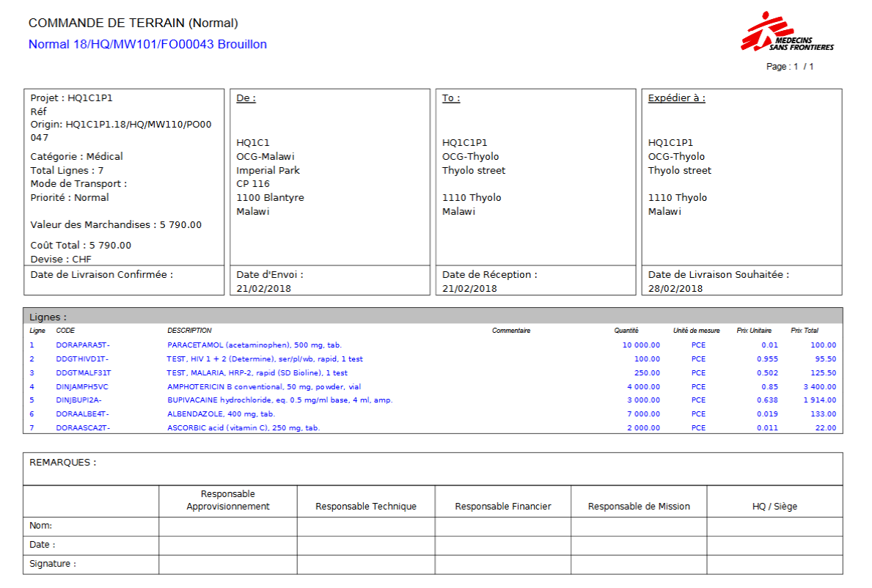Click the 'Lignes :' section header bar
The width and height of the screenshot is (872, 588).
tap(433, 317)
